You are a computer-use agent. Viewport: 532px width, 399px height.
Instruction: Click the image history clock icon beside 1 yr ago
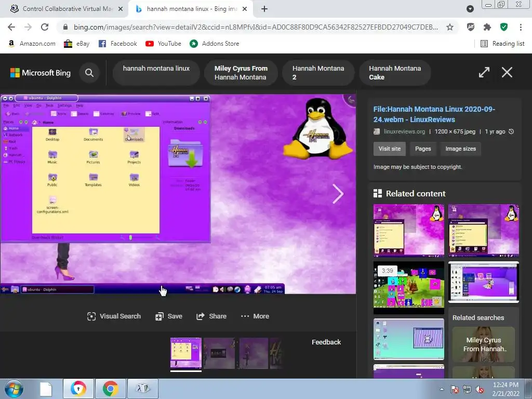[x=511, y=131]
